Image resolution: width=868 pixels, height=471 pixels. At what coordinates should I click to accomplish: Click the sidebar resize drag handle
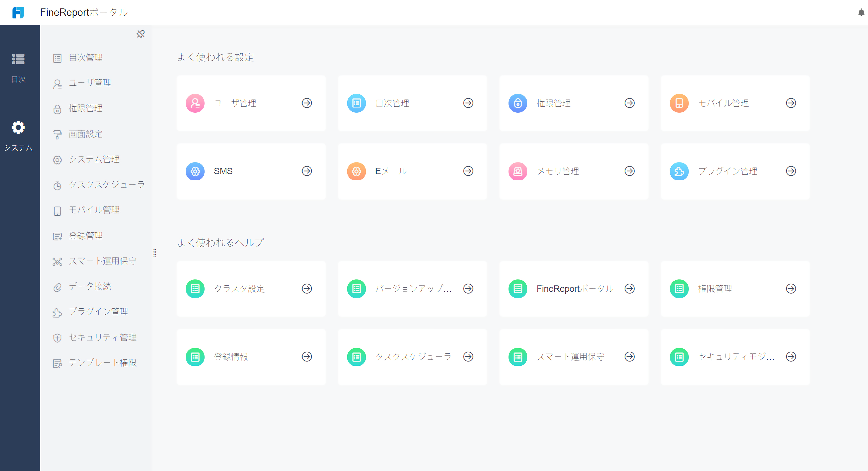pos(155,253)
